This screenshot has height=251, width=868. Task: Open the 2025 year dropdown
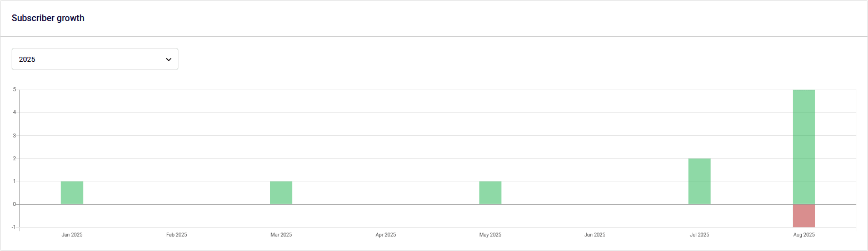click(94, 59)
